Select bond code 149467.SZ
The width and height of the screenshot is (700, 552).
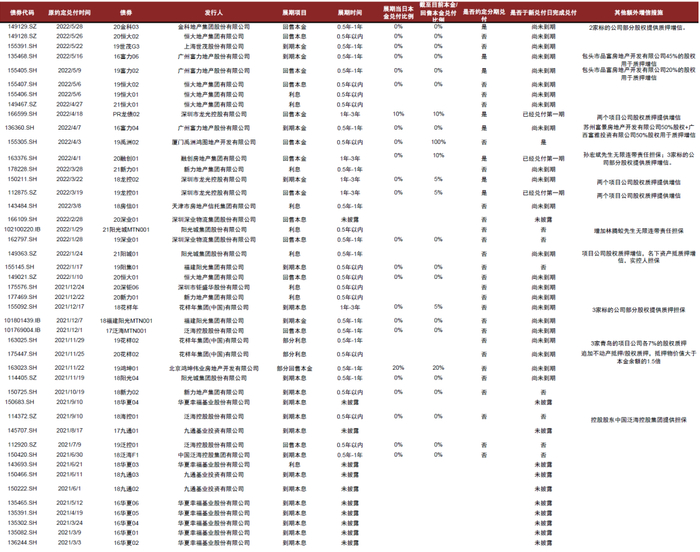click(22, 104)
